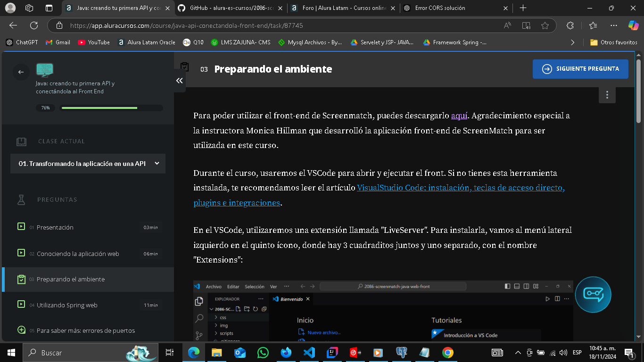
Task: Click the clipboard icon beside lesson title
Action: (x=185, y=67)
